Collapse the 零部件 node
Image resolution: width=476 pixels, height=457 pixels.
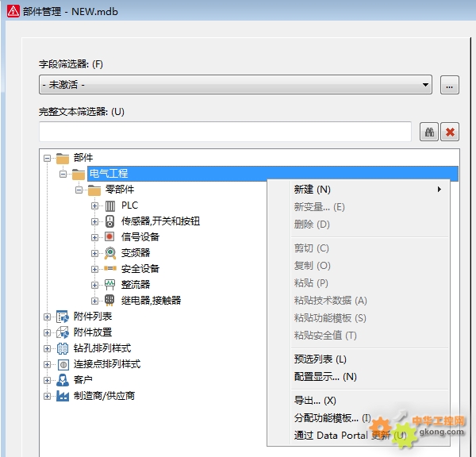pyautogui.click(x=79, y=190)
